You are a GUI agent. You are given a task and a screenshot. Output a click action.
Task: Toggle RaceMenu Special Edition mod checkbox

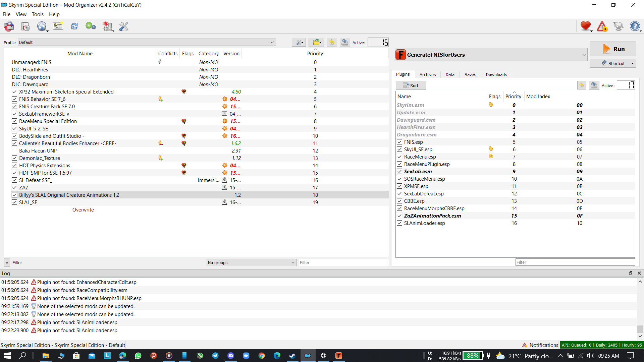click(14, 121)
